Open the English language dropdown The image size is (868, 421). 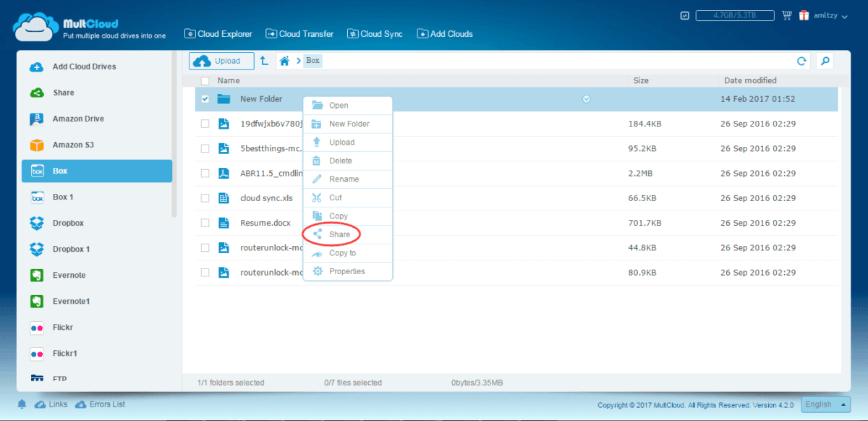point(827,404)
